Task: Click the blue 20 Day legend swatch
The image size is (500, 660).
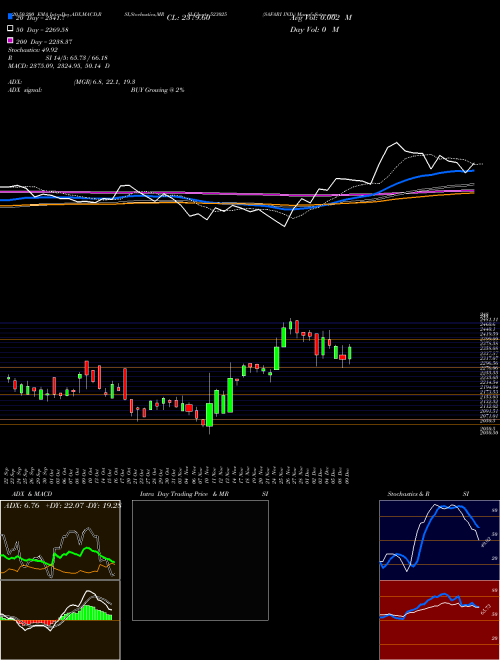Action: pyautogui.click(x=10, y=17)
